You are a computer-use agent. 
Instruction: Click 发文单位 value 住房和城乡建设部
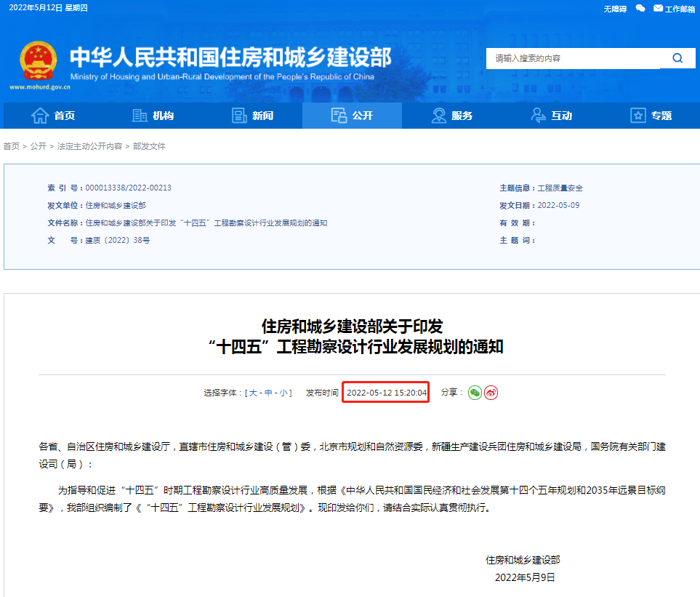tap(116, 205)
